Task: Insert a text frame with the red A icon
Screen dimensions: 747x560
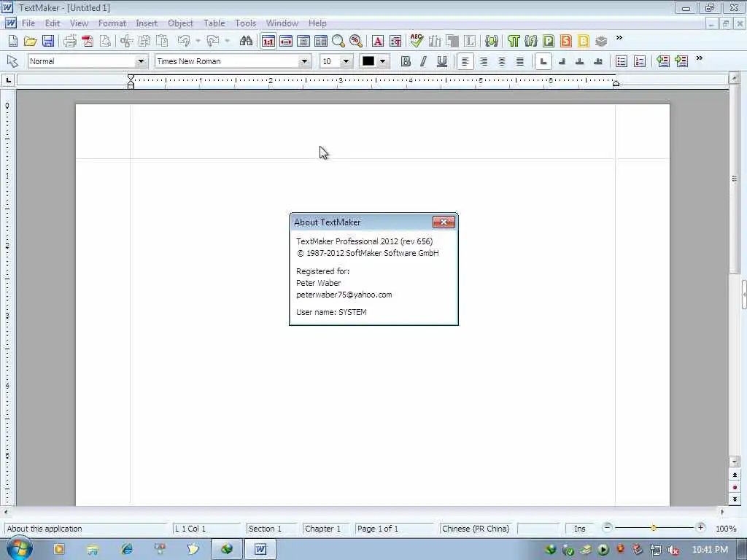Action: [378, 42]
